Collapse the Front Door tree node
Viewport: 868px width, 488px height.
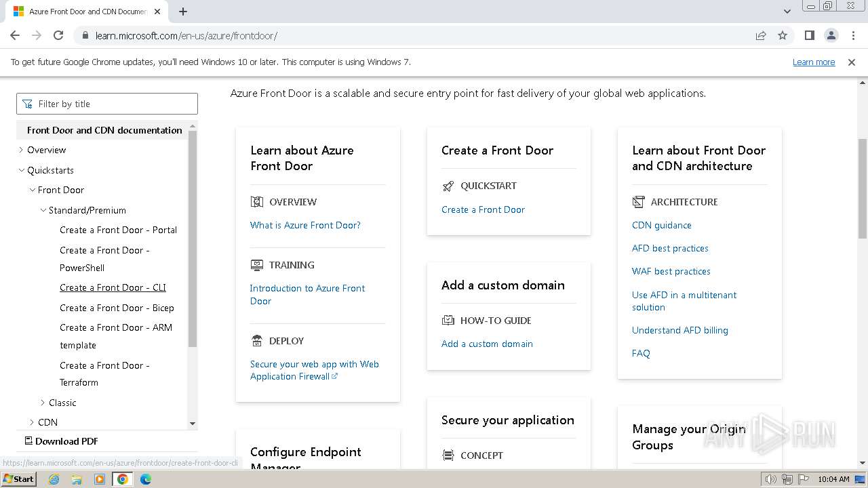pos(32,190)
